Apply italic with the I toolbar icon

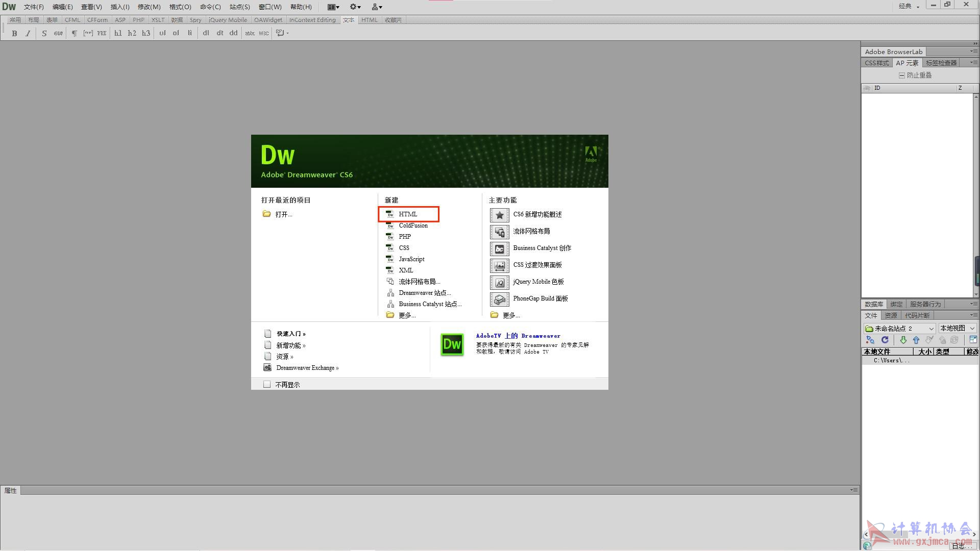[x=28, y=33]
